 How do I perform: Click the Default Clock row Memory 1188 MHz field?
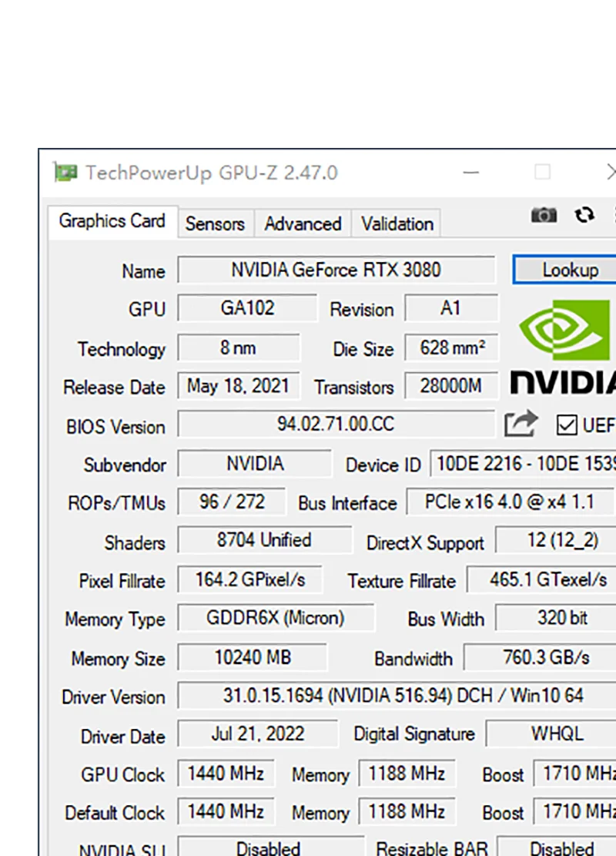tap(407, 811)
